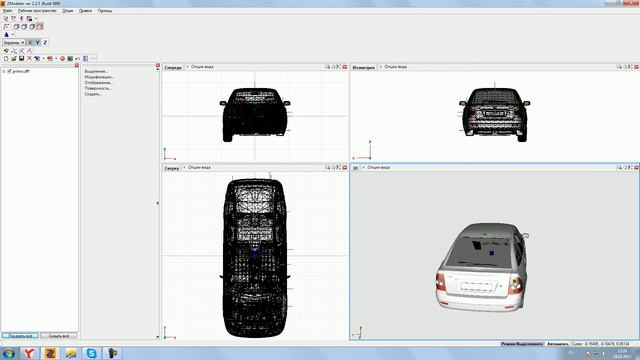The height and width of the screenshot is (360, 640).
Task: Click the Показать всё button
Action: (20, 336)
